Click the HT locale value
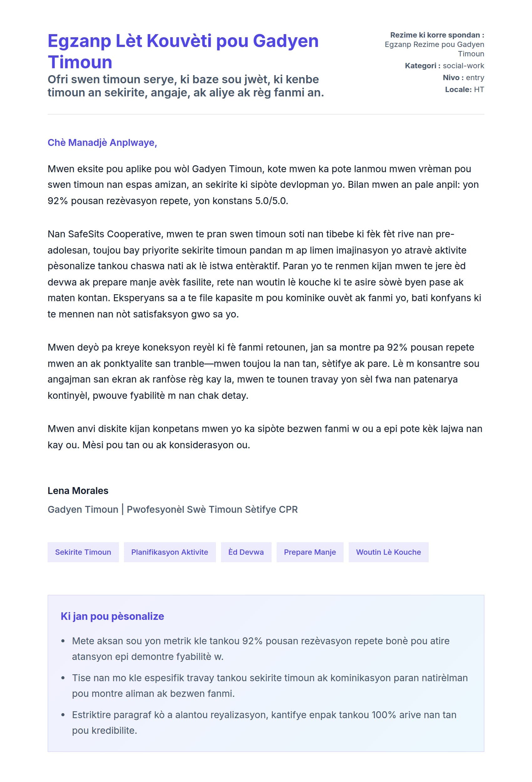This screenshot has height=782, width=532. click(479, 90)
